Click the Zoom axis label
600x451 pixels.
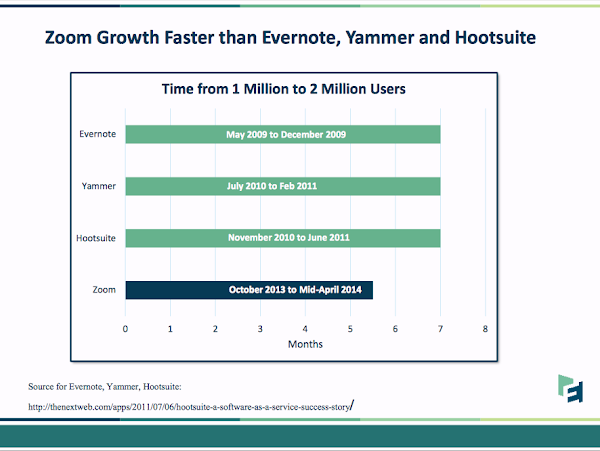(104, 290)
